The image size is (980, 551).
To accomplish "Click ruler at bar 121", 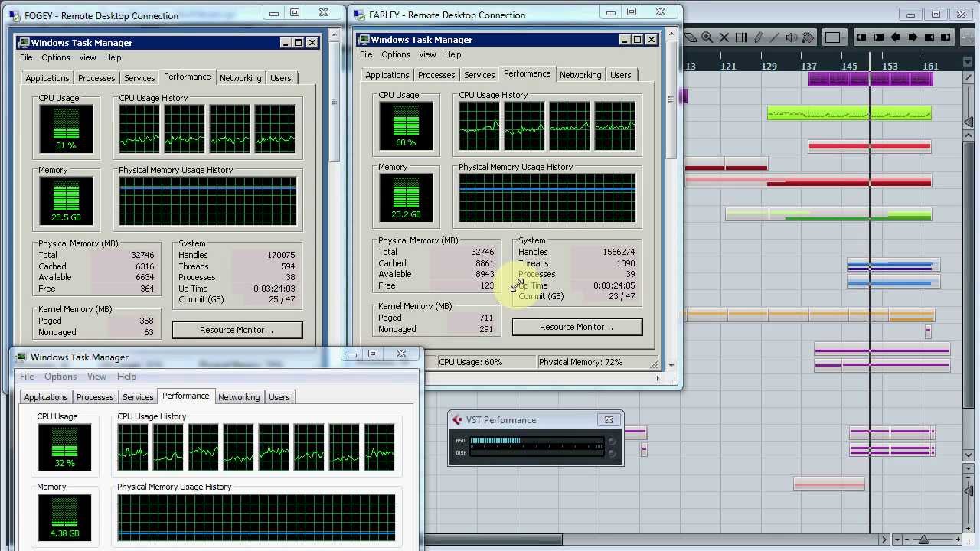I will coord(728,67).
